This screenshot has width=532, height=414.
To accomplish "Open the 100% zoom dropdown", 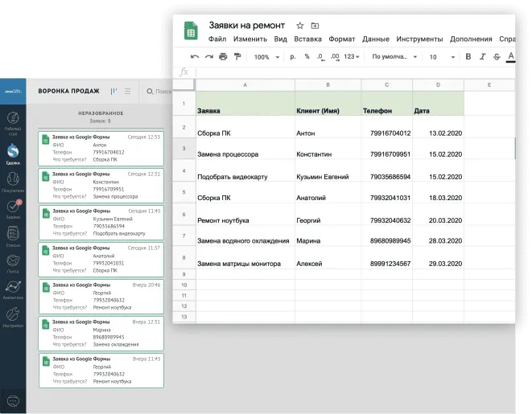I will (266, 57).
